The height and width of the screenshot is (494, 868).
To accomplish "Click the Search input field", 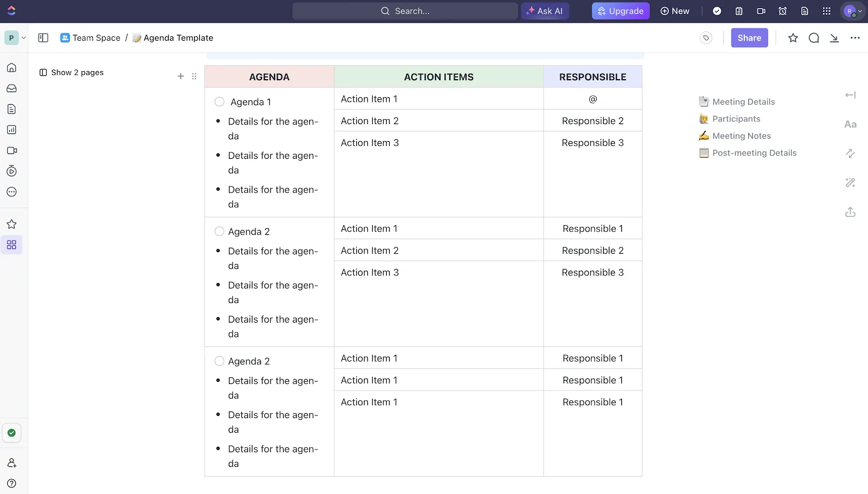I will (405, 11).
